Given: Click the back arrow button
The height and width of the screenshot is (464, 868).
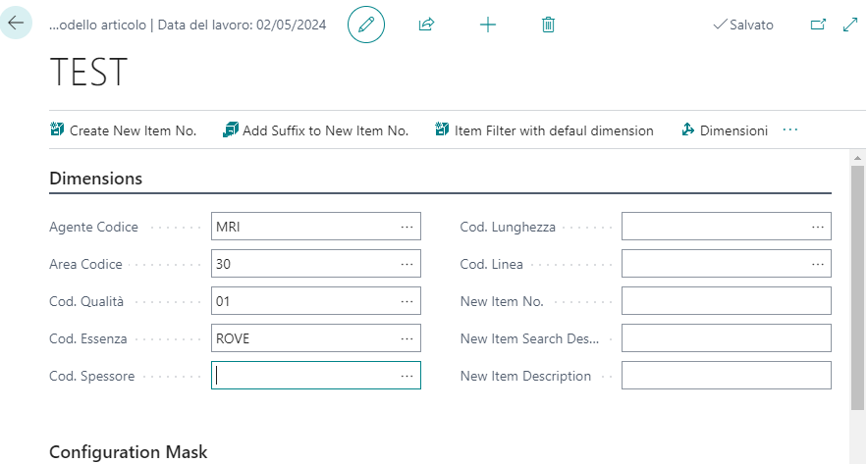Looking at the screenshot, I should point(16,24).
